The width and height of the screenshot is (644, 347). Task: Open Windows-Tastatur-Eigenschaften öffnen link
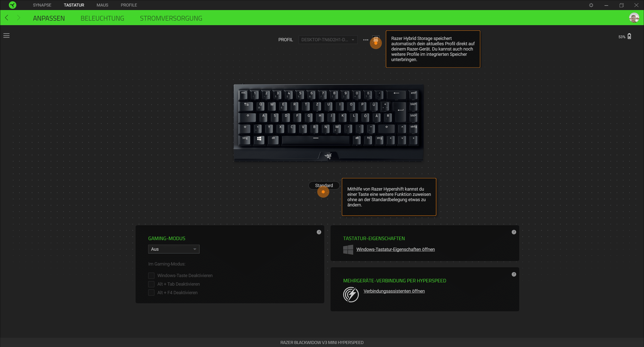point(395,249)
